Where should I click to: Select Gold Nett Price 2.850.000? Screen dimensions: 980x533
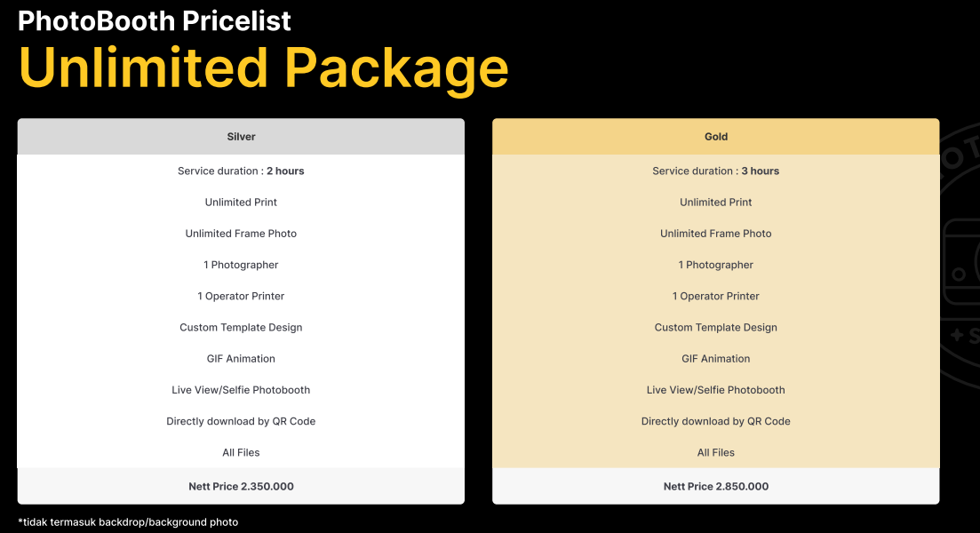point(715,486)
